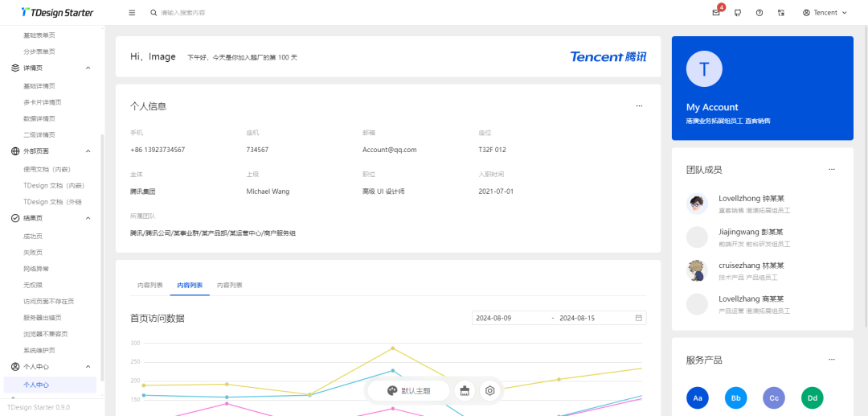Click the GitHub icon in header
This screenshot has width=868, height=416.
tap(738, 13)
